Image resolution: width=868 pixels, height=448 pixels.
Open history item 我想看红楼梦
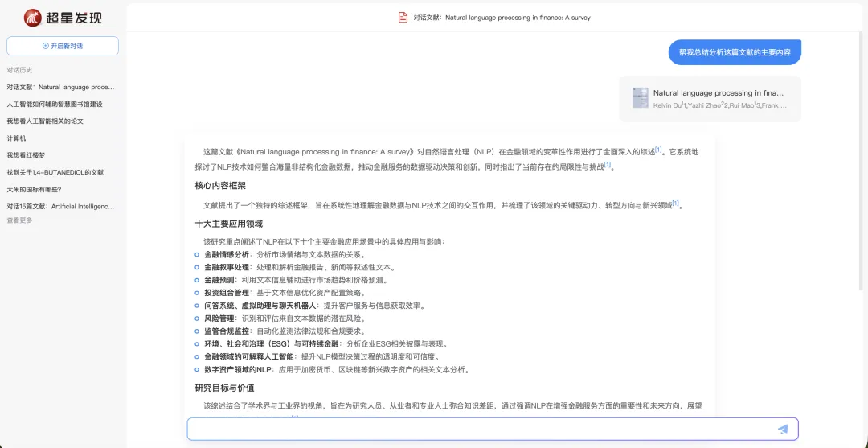point(26,155)
